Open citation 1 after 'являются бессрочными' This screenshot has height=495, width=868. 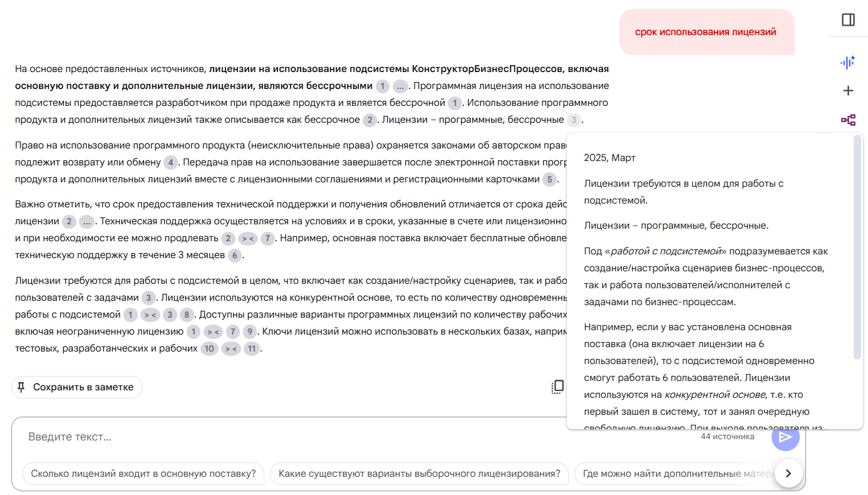tap(383, 86)
